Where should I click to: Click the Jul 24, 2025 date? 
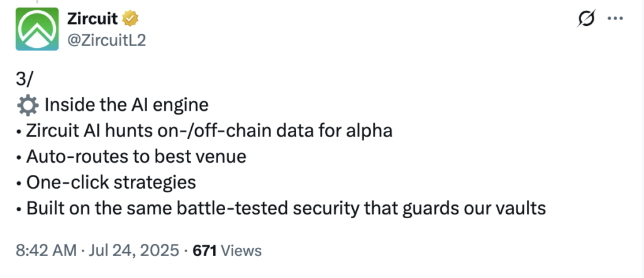point(135,250)
